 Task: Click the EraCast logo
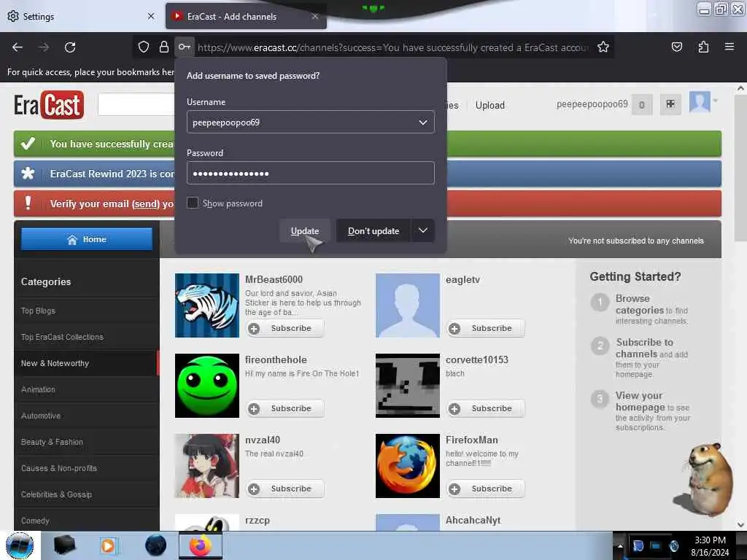pyautogui.click(x=49, y=105)
